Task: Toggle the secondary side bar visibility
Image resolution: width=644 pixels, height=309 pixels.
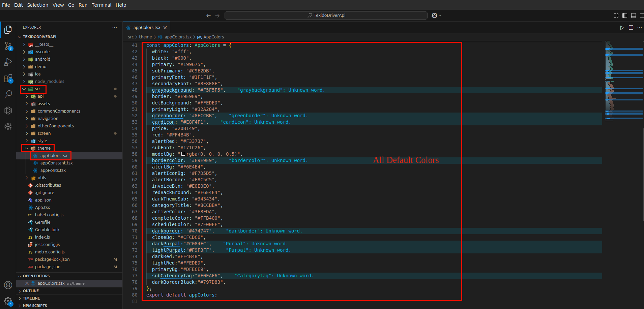Action: point(642,16)
